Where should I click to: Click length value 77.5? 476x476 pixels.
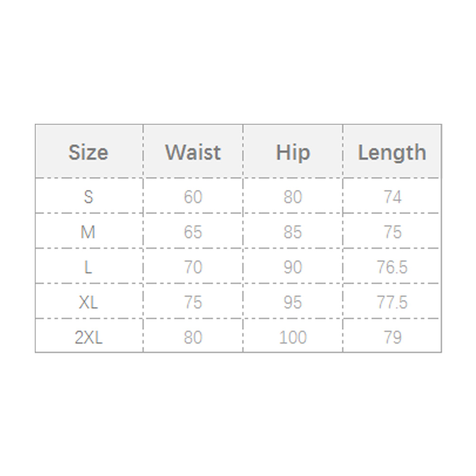pyautogui.click(x=392, y=302)
